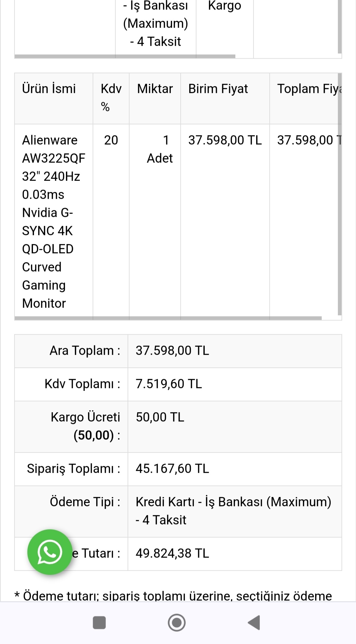Click the vertical scrollbar of the product table
Image resolution: width=356 pixels, height=644 pixels.
(340, 194)
